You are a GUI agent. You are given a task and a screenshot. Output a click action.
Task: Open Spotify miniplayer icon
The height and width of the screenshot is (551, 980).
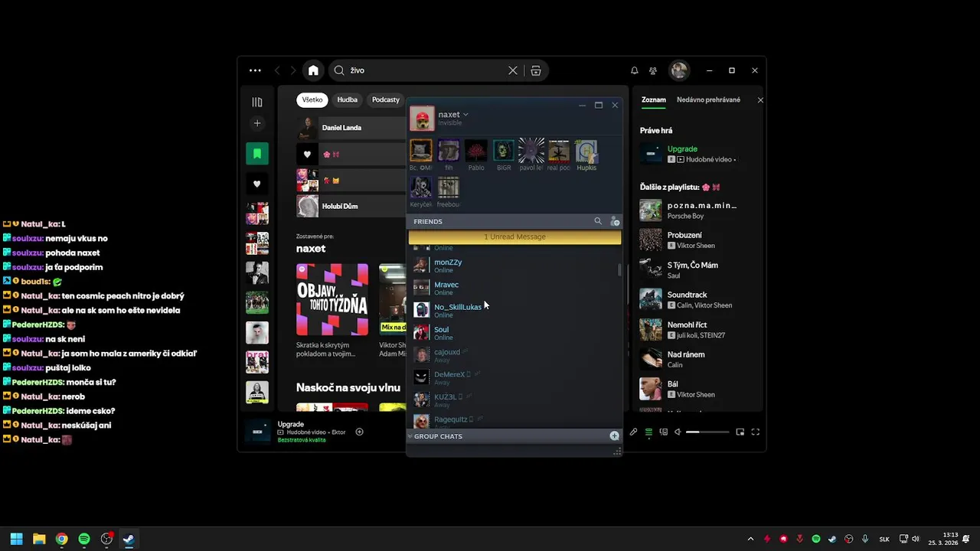point(740,432)
